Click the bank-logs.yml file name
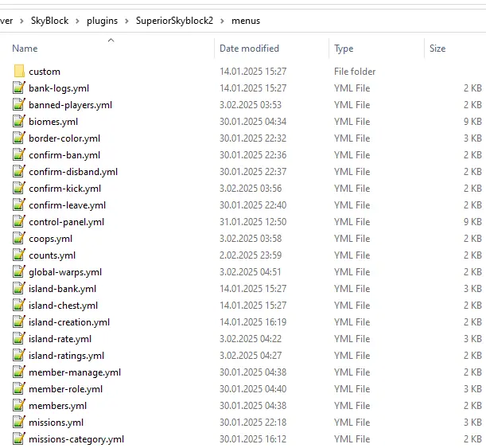This screenshot has height=448, width=486. click(x=59, y=88)
